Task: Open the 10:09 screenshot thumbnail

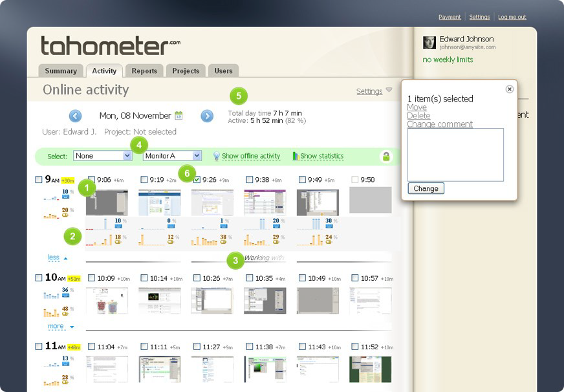Action: pyautogui.click(x=107, y=301)
